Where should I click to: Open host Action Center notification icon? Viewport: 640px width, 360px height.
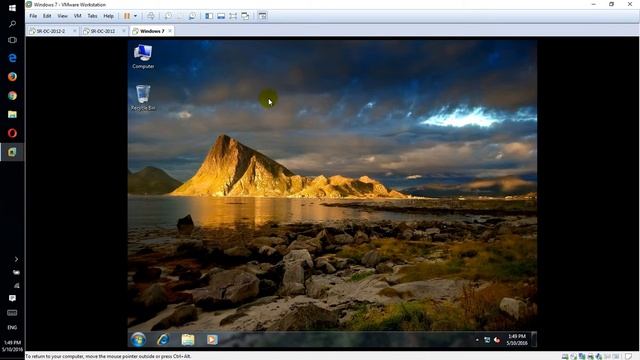point(12,298)
